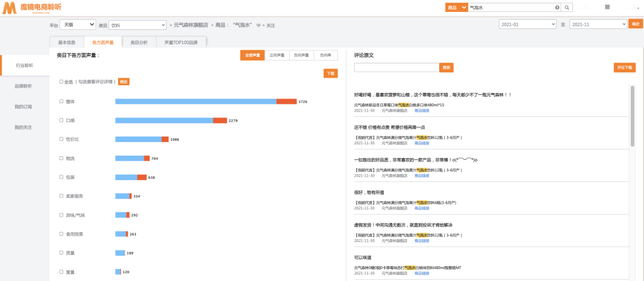Screen dimensions: 644x281
Task: Select the 物流 checkbox
Action: [x=61, y=158]
